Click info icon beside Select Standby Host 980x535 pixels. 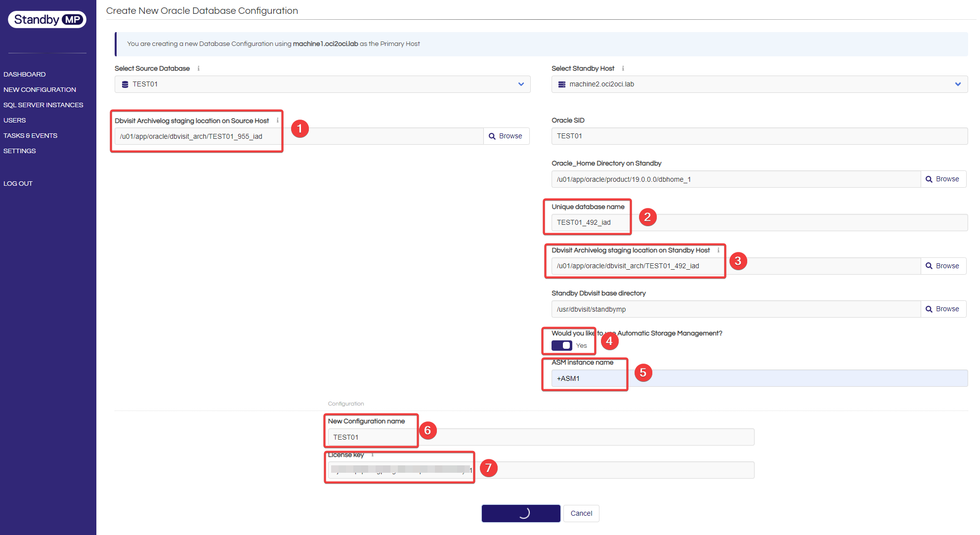pos(623,68)
